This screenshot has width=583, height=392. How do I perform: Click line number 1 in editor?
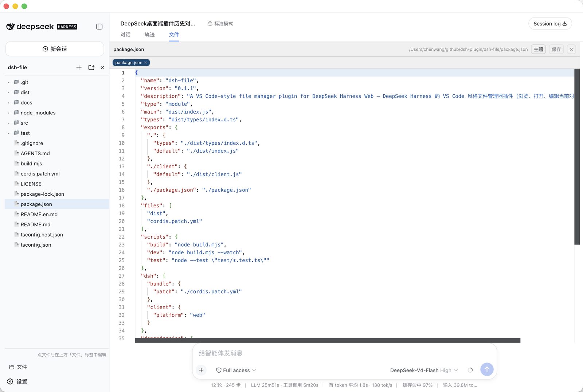[123, 73]
